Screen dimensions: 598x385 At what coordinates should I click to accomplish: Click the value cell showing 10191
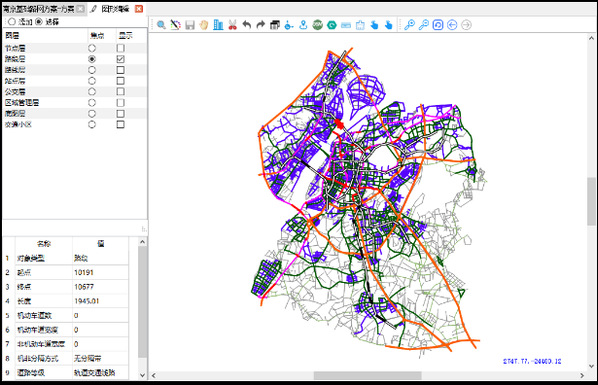(100, 272)
